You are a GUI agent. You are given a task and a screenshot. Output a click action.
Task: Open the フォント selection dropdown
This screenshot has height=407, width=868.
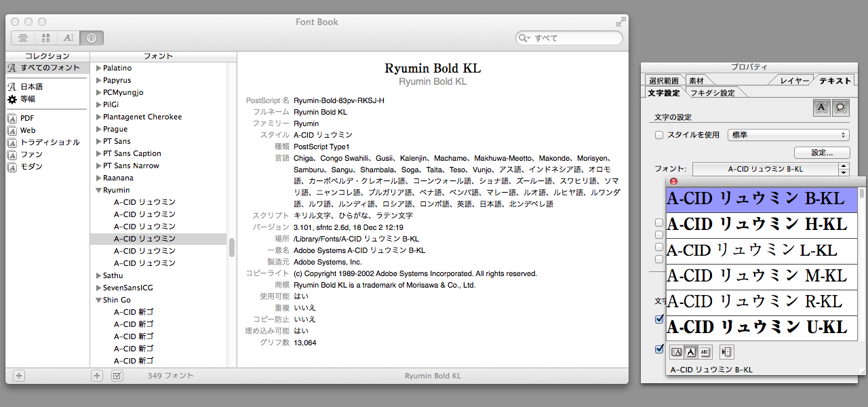770,169
